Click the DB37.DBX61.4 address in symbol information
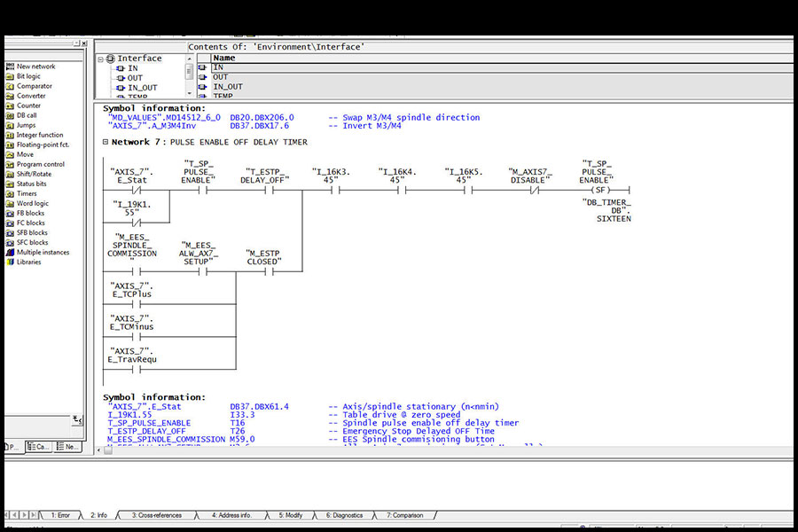This screenshot has height=532, width=798. pos(259,407)
